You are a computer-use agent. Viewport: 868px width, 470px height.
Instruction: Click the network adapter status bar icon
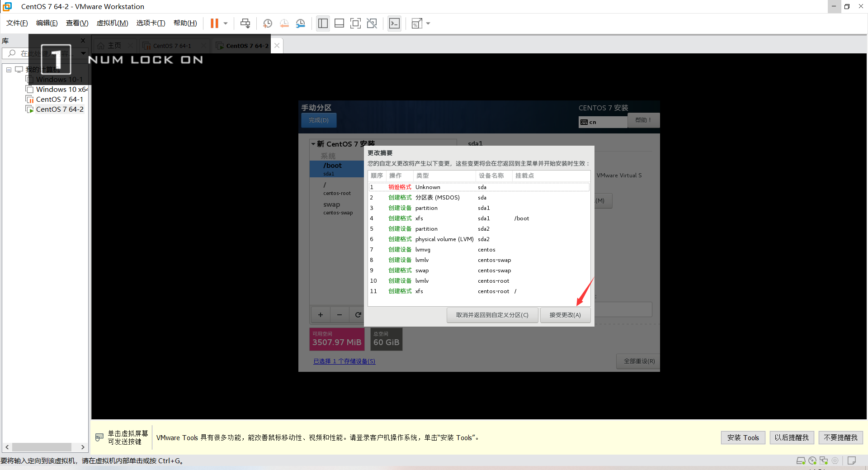click(824, 461)
